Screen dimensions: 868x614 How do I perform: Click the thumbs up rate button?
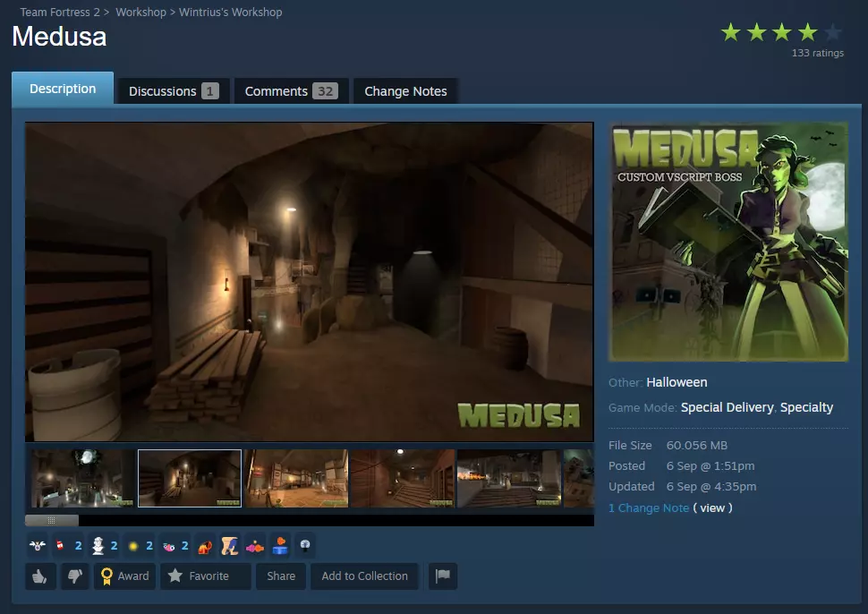pyautogui.click(x=40, y=576)
